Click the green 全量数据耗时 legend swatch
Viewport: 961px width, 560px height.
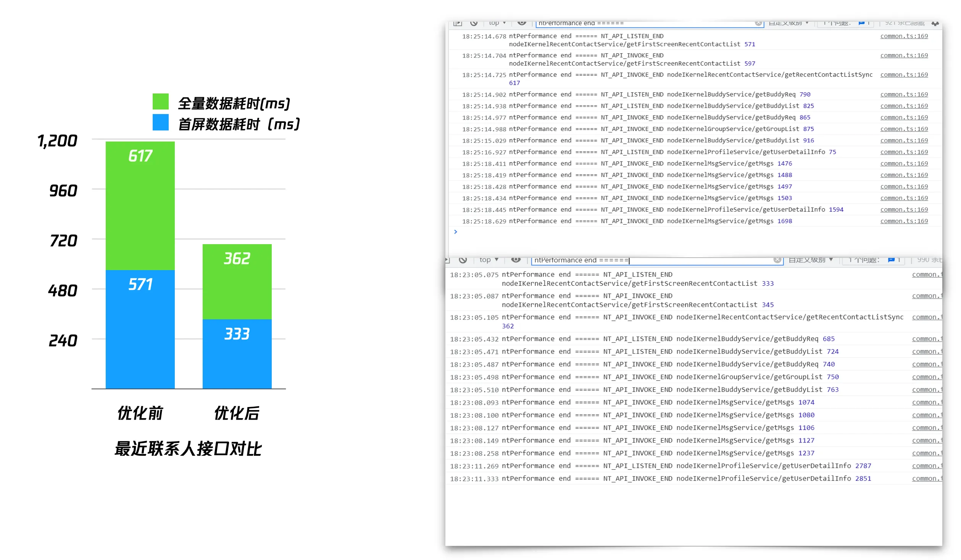[x=160, y=101]
